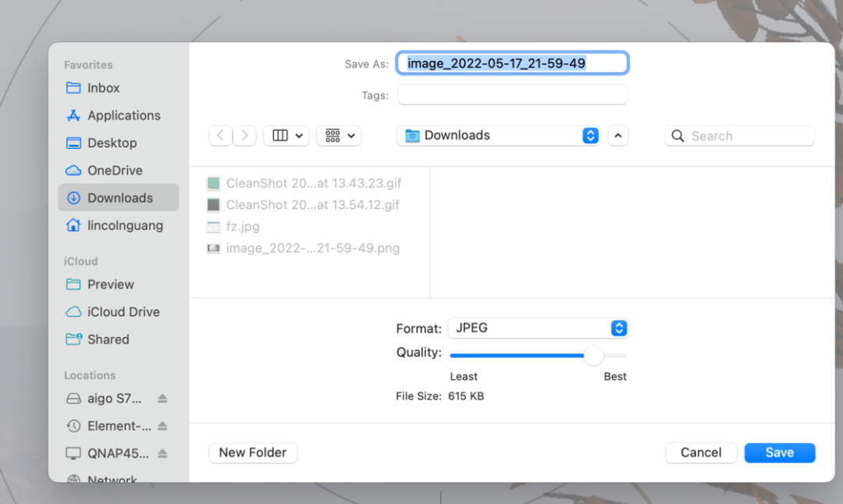Click the magnifying glass search icon
This screenshot has height=504, width=843.
(678, 136)
